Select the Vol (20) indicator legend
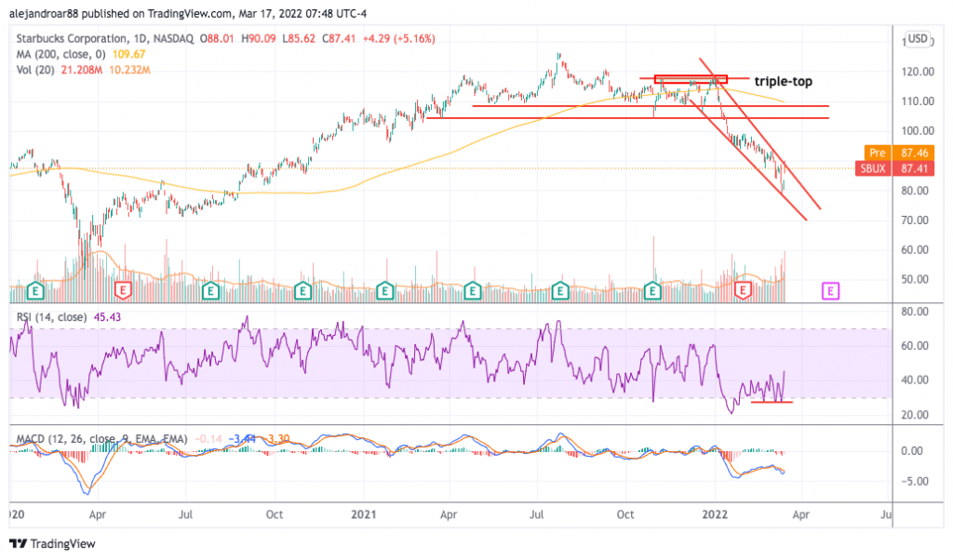The width and height of the screenshot is (953, 560). click(x=35, y=70)
